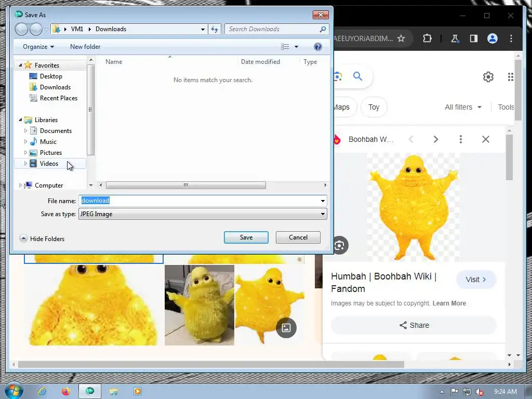Select Computer in the navigation tree
This screenshot has width=532, height=399.
point(48,185)
